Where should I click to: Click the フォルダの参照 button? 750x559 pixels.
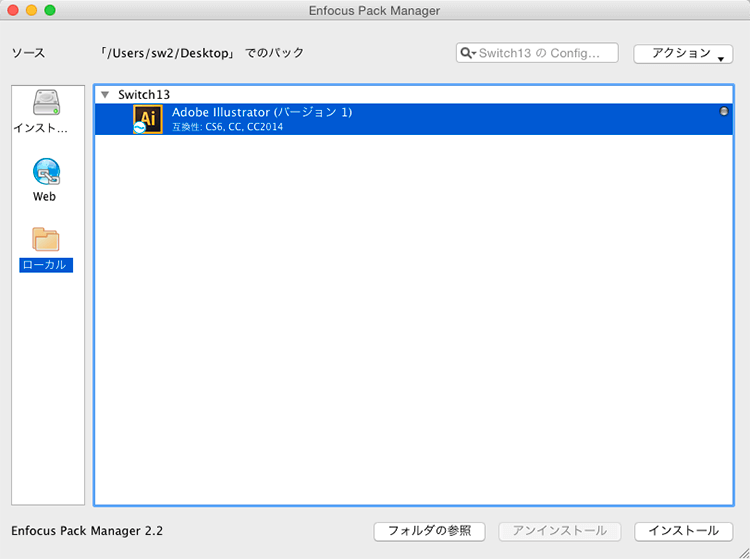click(429, 531)
